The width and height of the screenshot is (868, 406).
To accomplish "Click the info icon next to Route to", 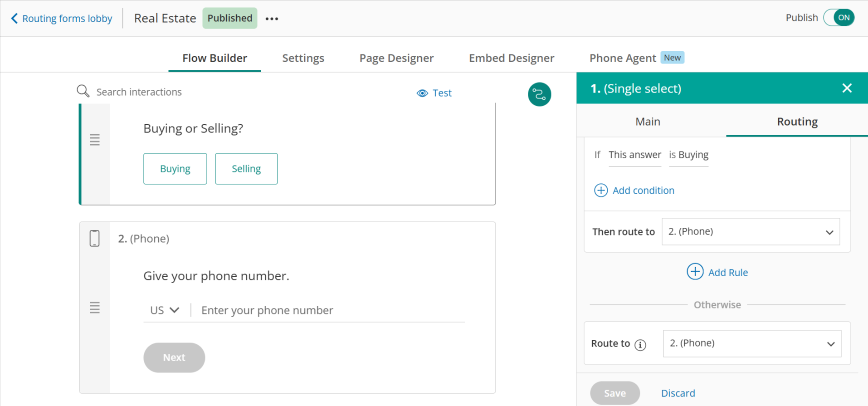I will pyautogui.click(x=640, y=345).
